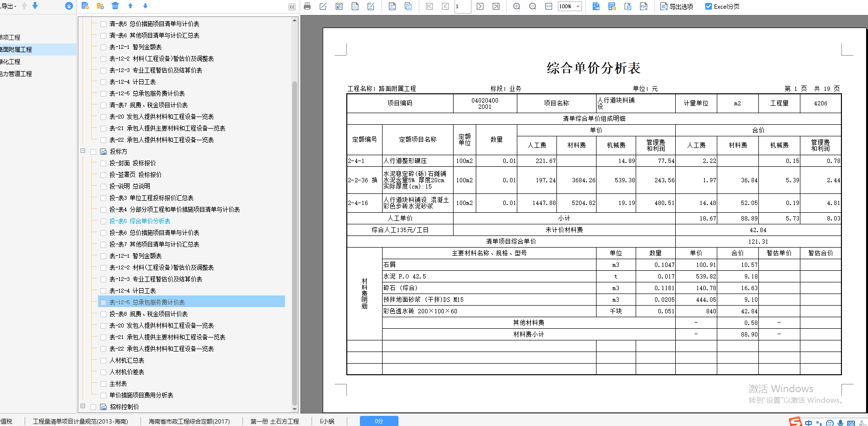Image resolution: width=868 pixels, height=426 pixels.
Task: Check the 招标控制价 folder checkbox
Action: [93, 407]
